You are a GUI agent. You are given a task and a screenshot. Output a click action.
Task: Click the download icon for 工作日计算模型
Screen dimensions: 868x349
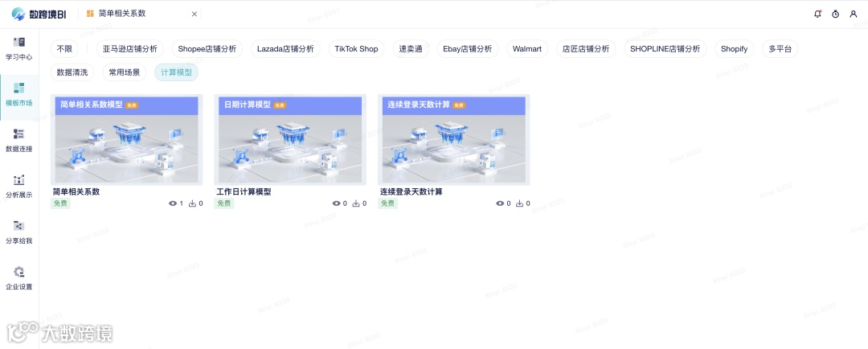pyautogui.click(x=356, y=203)
